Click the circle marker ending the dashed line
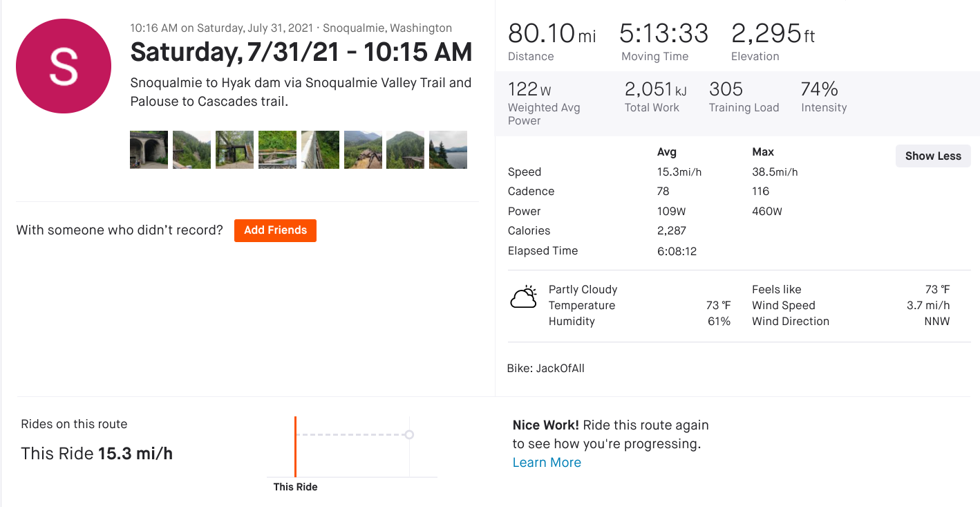 pos(409,434)
